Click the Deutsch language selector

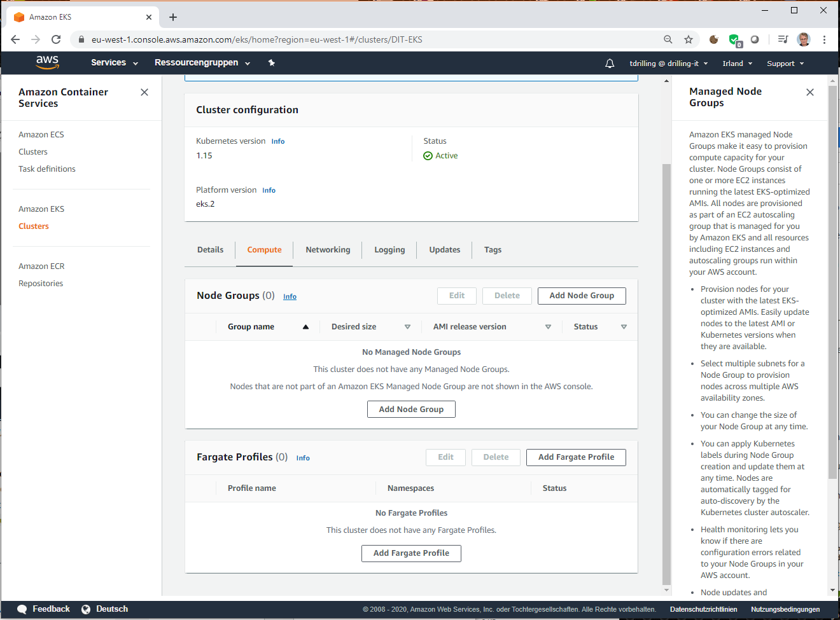(x=112, y=609)
